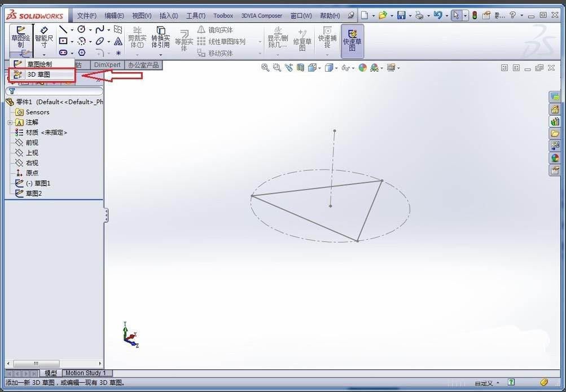Click the Zoom to Fit magnifier icon
This screenshot has height=392, width=566.
coord(265,68)
